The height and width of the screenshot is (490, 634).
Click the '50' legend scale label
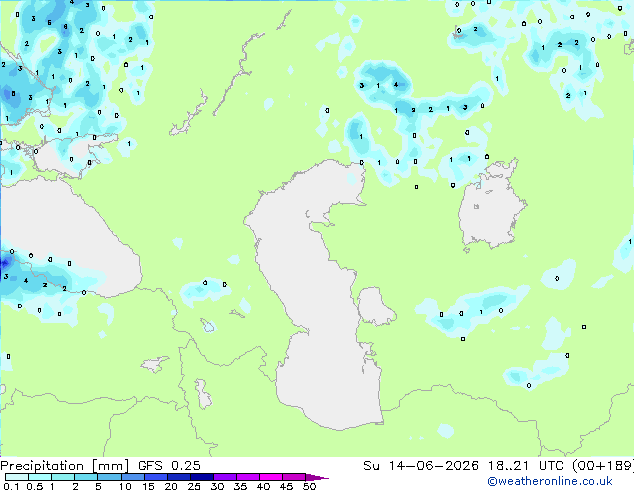(x=310, y=486)
